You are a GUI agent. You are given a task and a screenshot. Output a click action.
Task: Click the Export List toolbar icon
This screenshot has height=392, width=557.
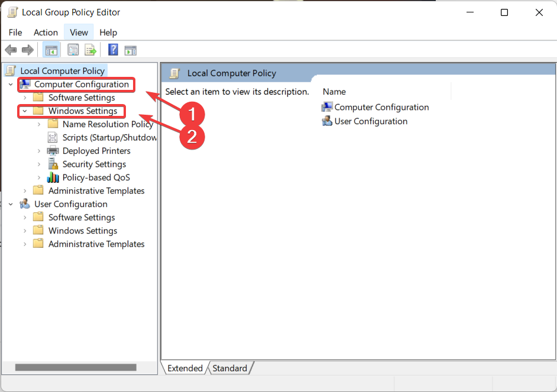(x=90, y=50)
